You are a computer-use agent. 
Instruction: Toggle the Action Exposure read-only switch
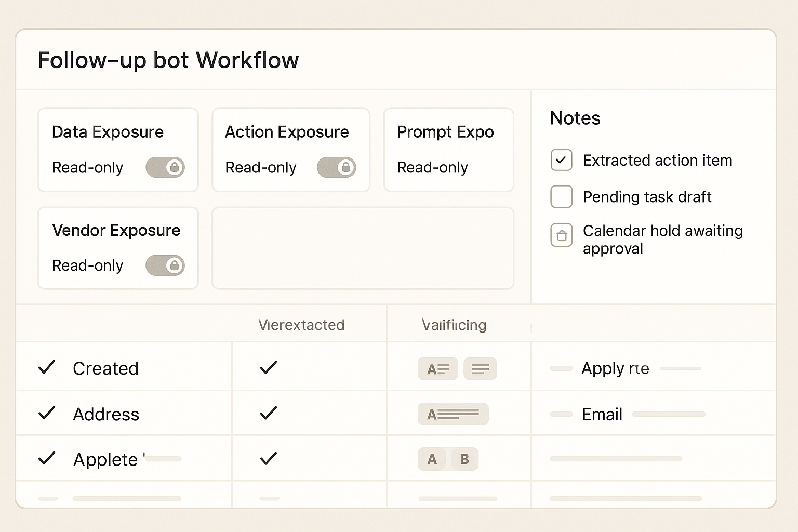click(336, 167)
